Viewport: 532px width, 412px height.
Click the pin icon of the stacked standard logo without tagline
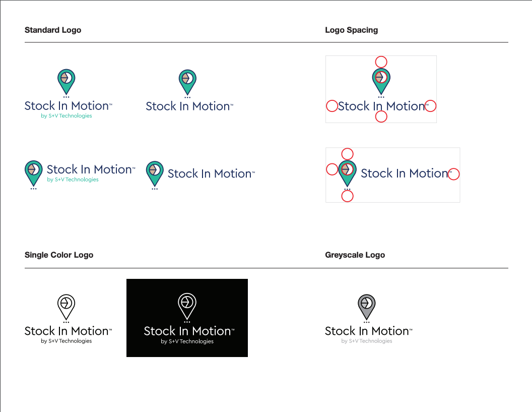point(187,81)
